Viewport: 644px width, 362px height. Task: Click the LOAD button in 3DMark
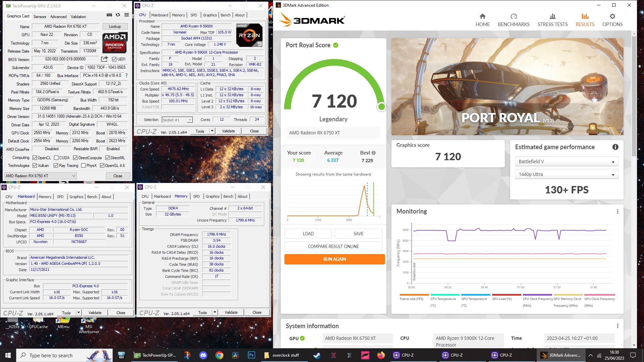(x=308, y=234)
